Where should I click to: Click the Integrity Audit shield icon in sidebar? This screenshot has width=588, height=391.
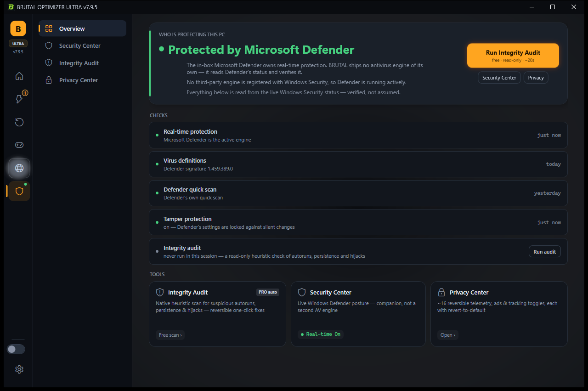tap(49, 63)
